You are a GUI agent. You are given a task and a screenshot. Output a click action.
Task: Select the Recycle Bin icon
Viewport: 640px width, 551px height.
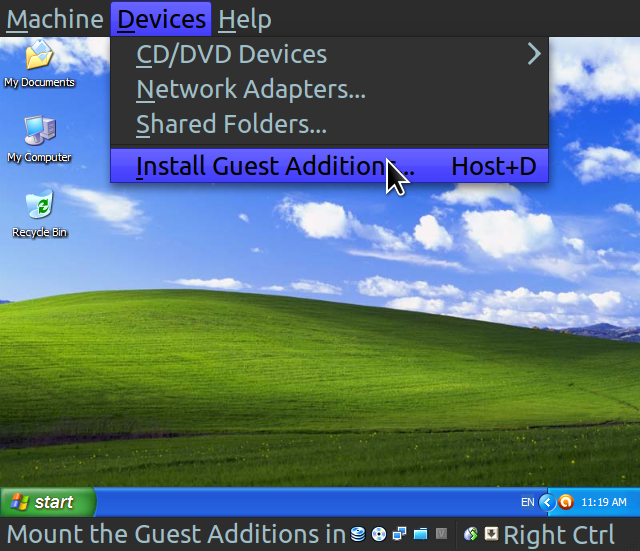click(x=39, y=214)
